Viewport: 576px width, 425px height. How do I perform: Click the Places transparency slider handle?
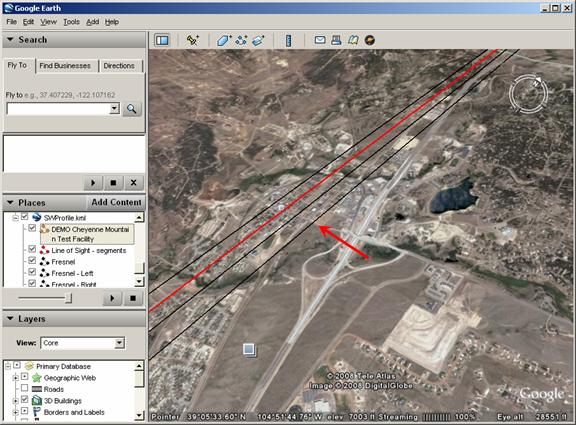[x=68, y=298]
